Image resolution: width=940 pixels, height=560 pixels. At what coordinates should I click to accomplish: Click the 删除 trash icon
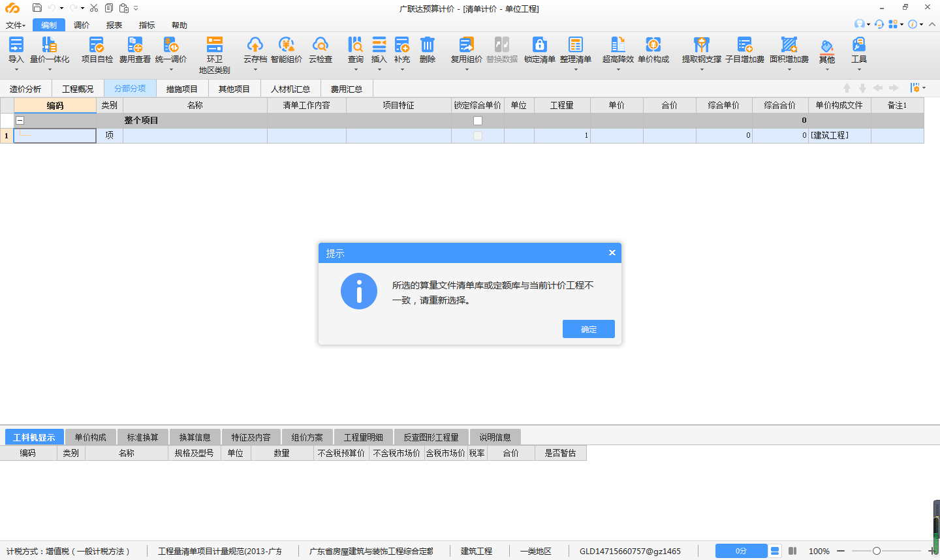pos(428,44)
